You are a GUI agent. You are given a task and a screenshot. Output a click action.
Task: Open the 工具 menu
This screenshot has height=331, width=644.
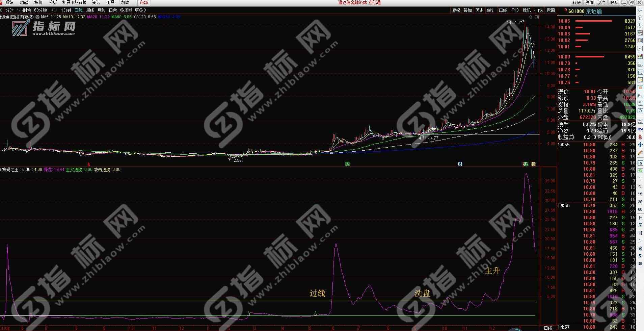click(x=110, y=2)
